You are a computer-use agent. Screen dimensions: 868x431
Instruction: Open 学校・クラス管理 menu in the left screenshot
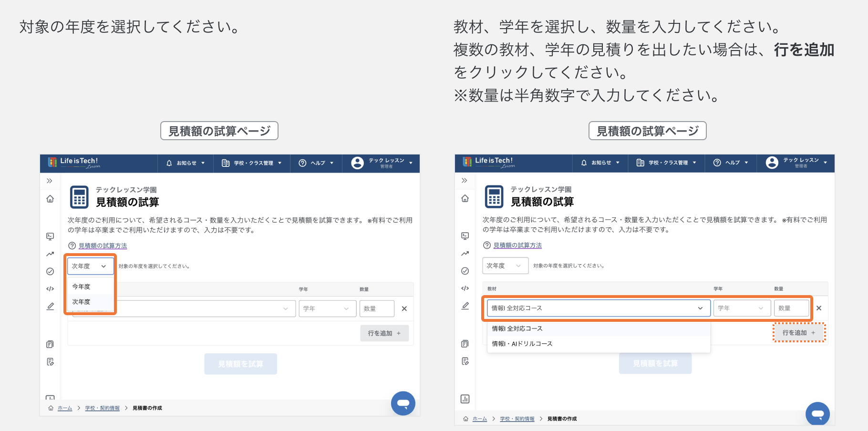tap(252, 163)
